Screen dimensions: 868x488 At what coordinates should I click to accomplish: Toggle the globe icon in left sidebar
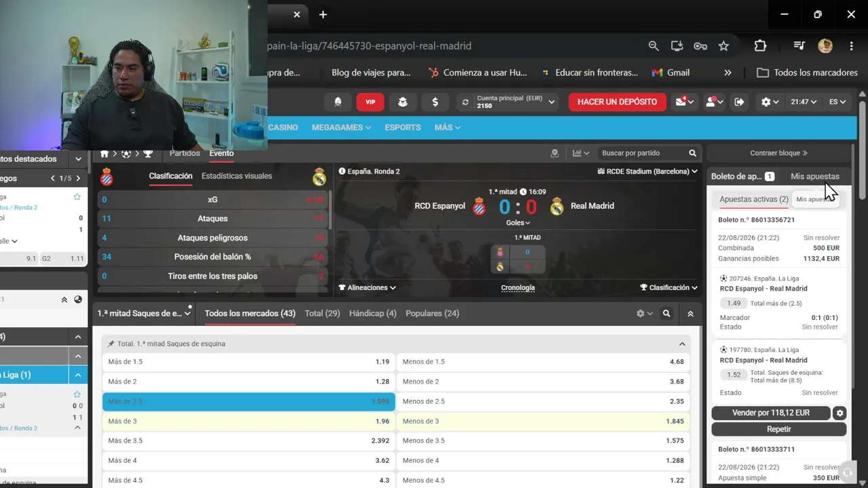click(x=78, y=300)
